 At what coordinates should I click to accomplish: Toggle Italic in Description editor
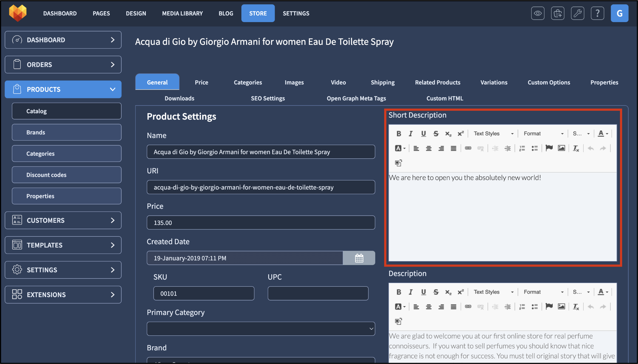coord(411,292)
